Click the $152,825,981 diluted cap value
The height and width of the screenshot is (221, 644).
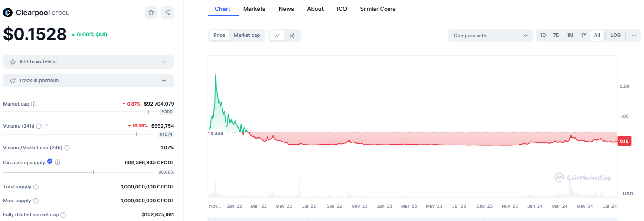tap(158, 215)
